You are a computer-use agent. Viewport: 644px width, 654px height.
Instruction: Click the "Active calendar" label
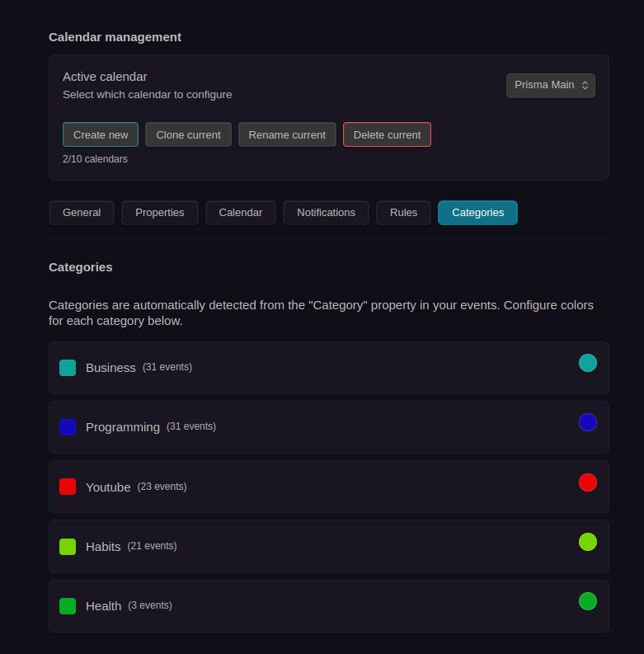click(x=105, y=77)
